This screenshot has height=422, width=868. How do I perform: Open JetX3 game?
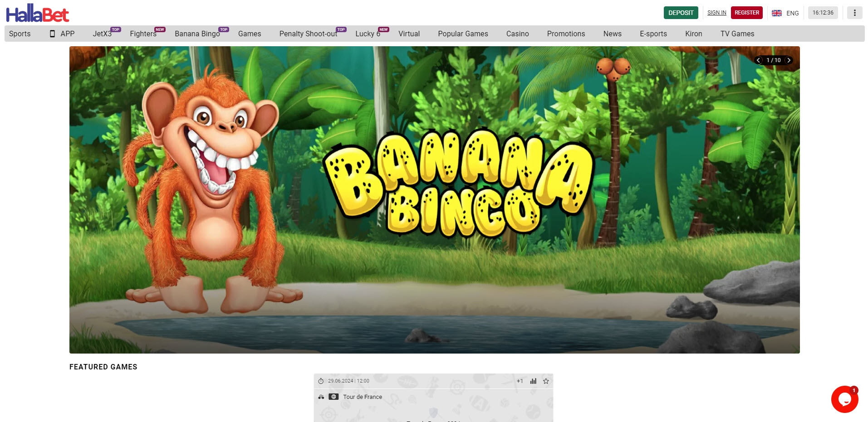(x=102, y=34)
